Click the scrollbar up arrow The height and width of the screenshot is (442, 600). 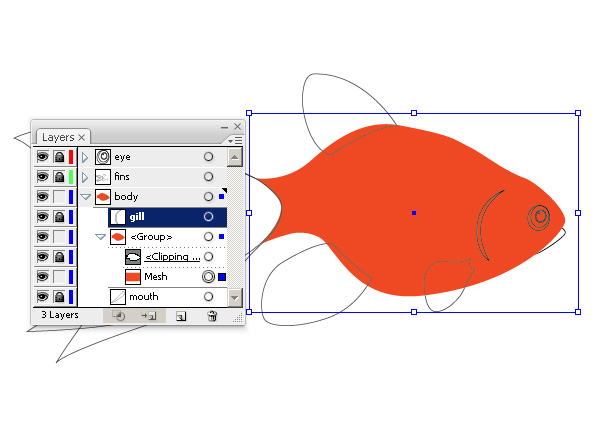[235, 157]
